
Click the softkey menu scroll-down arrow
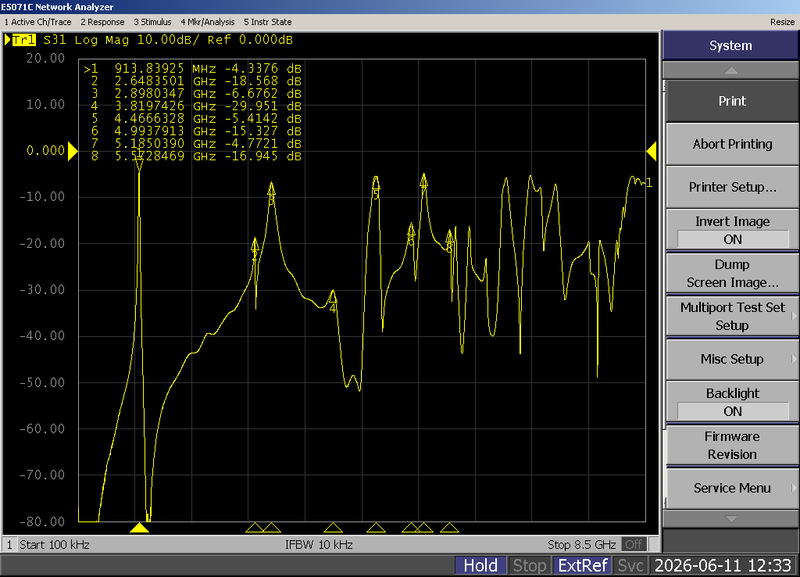pyautogui.click(x=731, y=519)
